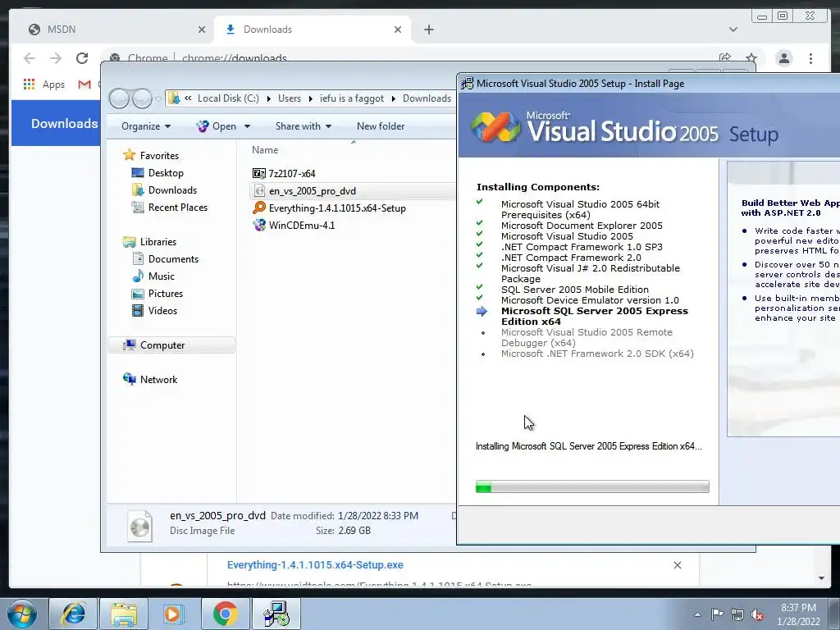Share this page icon in Chrome
This screenshot has height=630, width=840.
[x=725, y=58]
